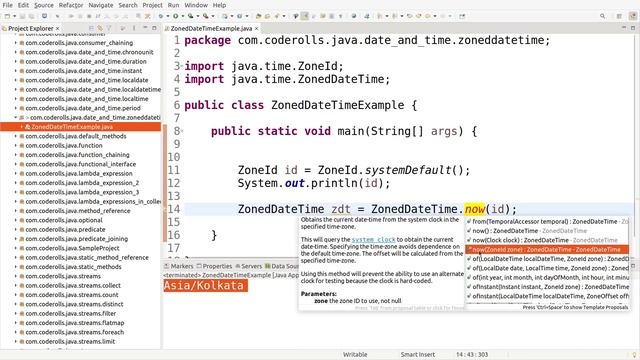Follow the 'system clock' link in Javadoc

click(373, 240)
